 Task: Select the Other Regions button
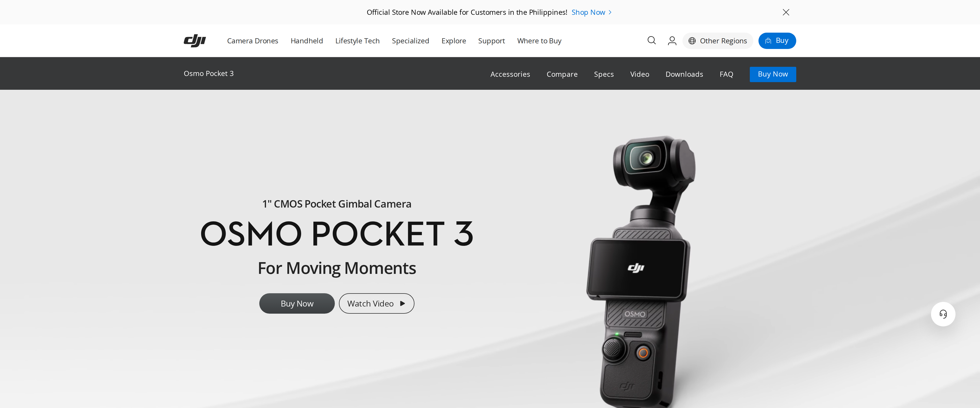tap(717, 41)
